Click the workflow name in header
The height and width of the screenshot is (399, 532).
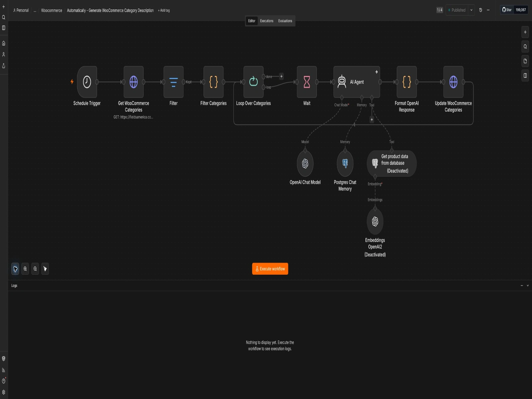[x=110, y=10]
